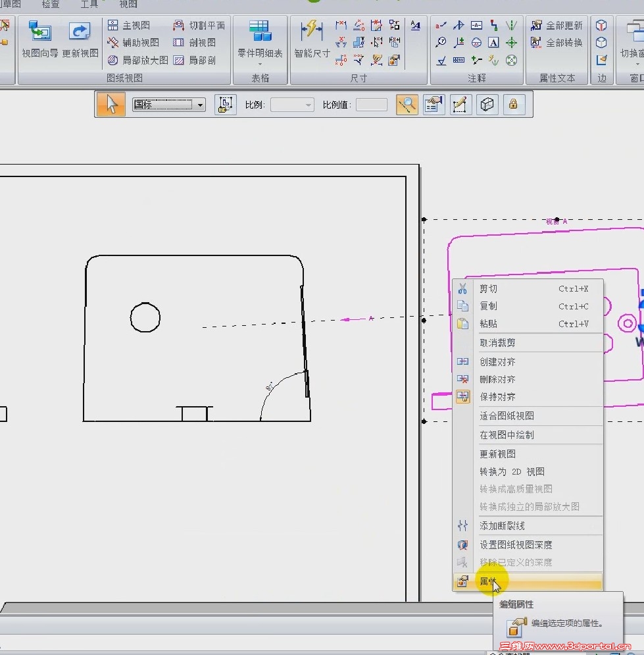This screenshot has height=655, width=644.
Task: Select the text A annotation tool
Action: pos(493,43)
